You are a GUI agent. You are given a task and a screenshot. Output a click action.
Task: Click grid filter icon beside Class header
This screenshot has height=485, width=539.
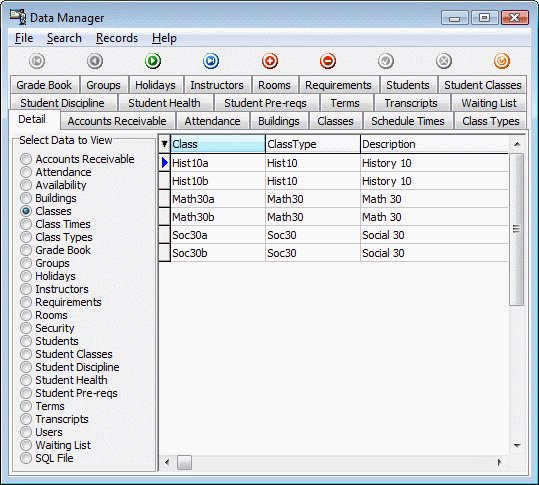coord(165,144)
